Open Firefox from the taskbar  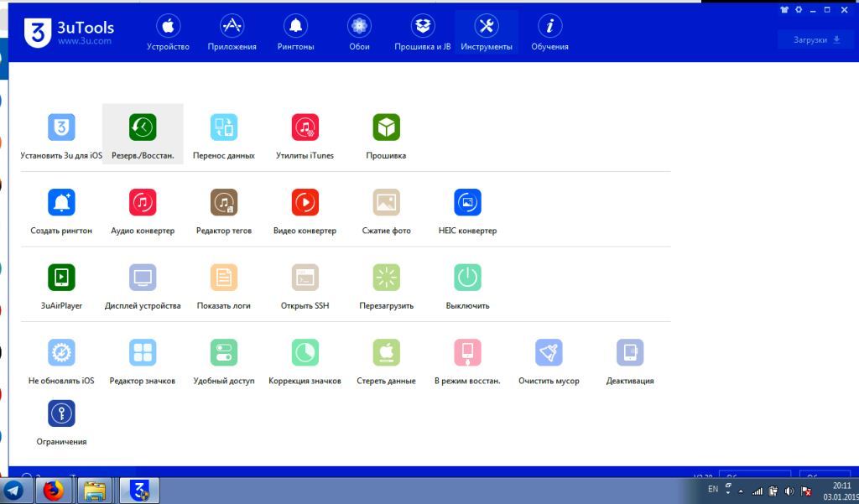pos(53,491)
